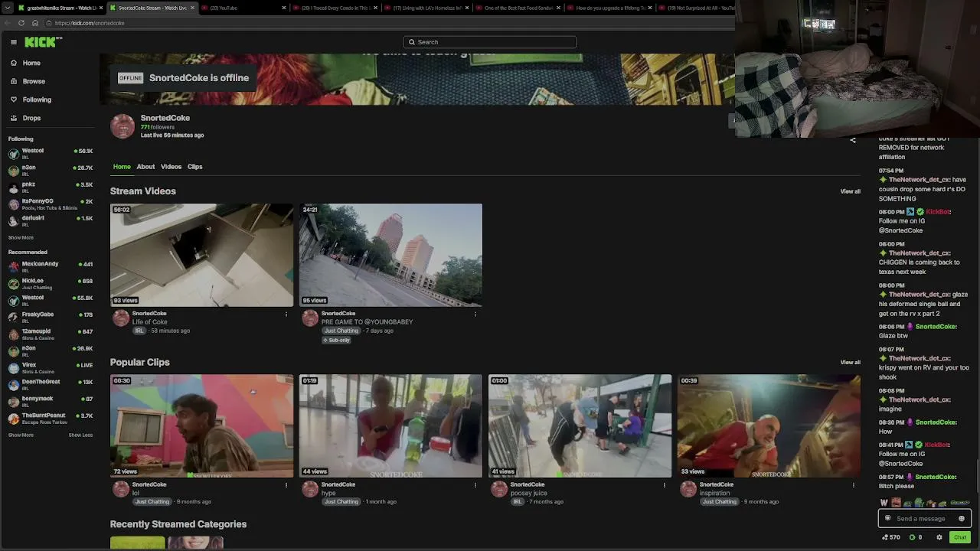980x551 pixels.
Task: Click the browser home icon
Action: point(34,23)
